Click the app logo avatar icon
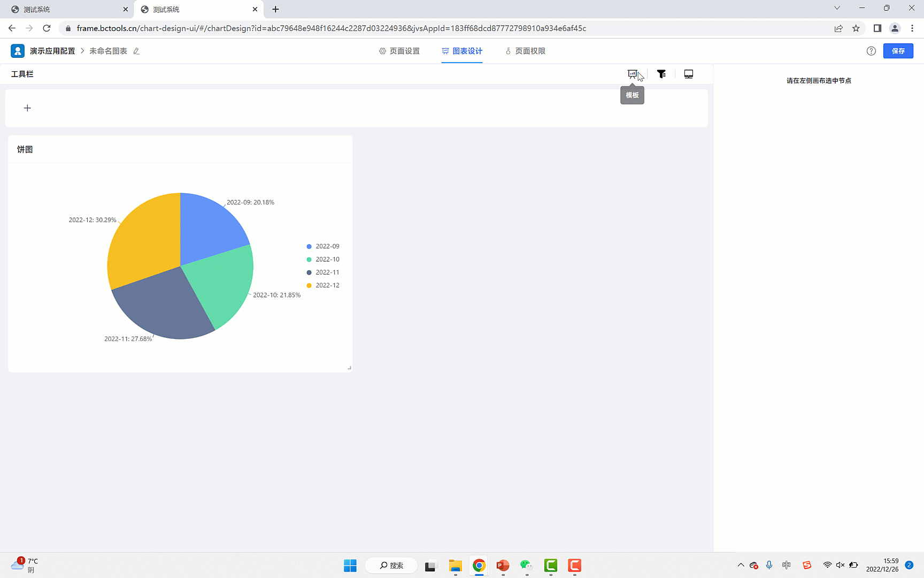 pyautogui.click(x=18, y=51)
